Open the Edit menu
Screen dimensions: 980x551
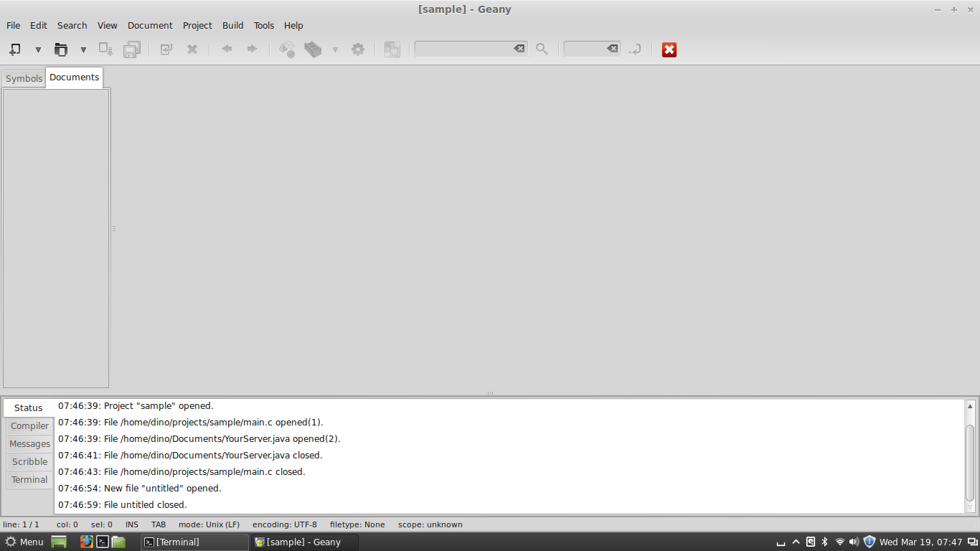tap(39, 25)
